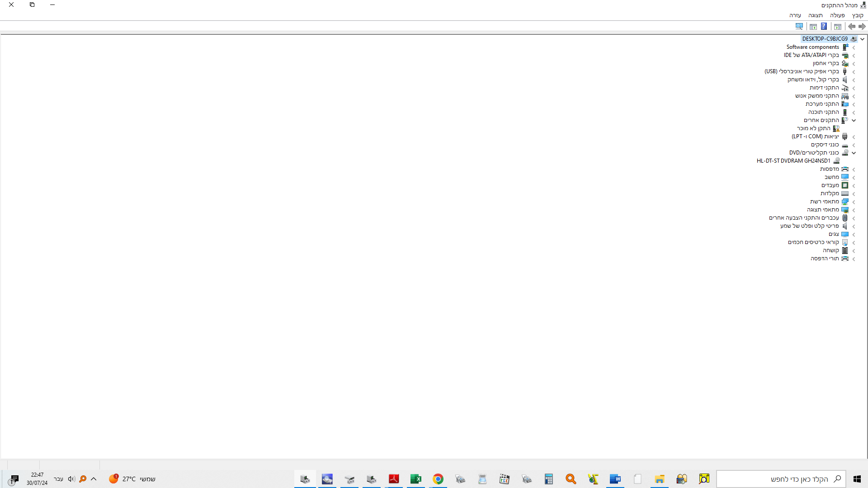Expand the USB controllers category

coord(854,72)
